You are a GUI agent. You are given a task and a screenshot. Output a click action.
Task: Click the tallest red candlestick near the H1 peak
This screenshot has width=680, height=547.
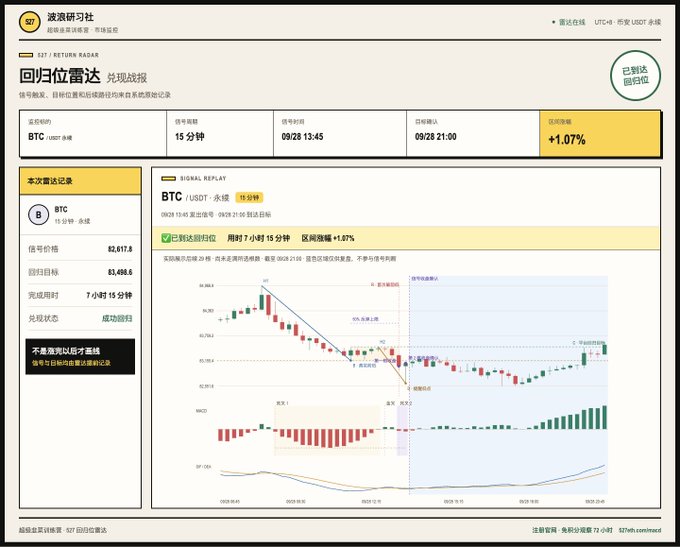pos(268,305)
